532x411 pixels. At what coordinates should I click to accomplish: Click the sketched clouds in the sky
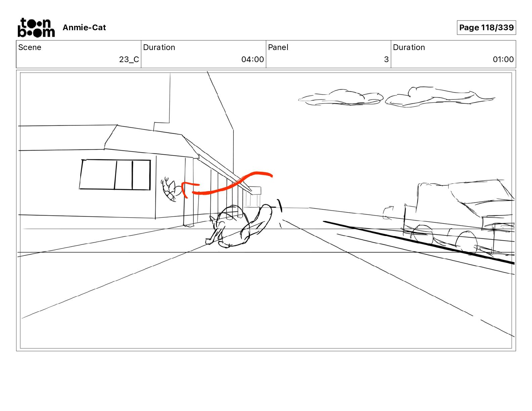(396, 97)
